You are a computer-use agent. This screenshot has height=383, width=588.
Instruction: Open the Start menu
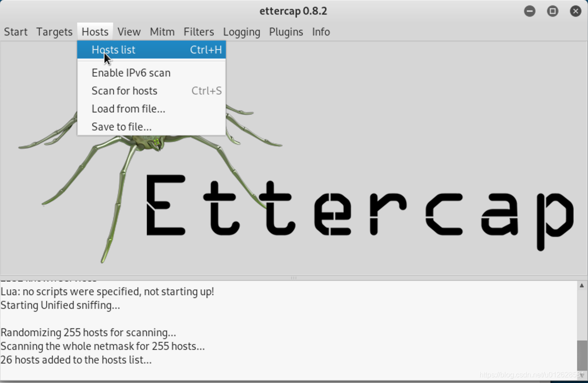coord(16,32)
